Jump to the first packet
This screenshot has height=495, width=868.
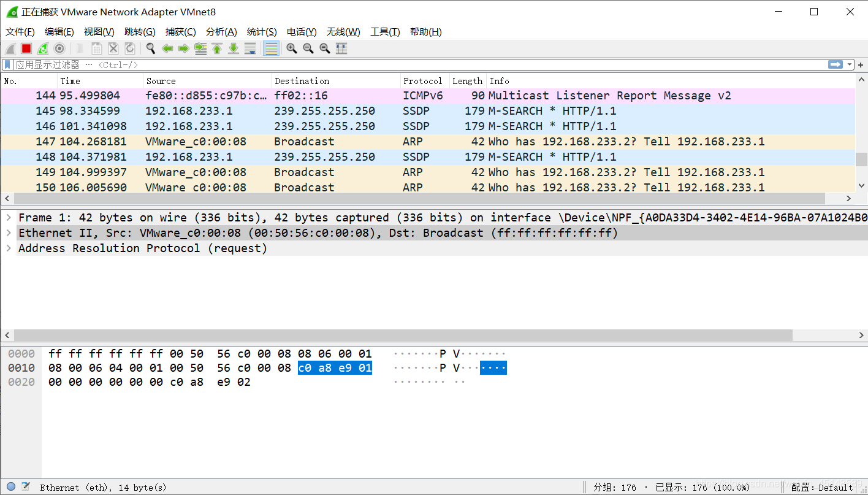point(217,48)
